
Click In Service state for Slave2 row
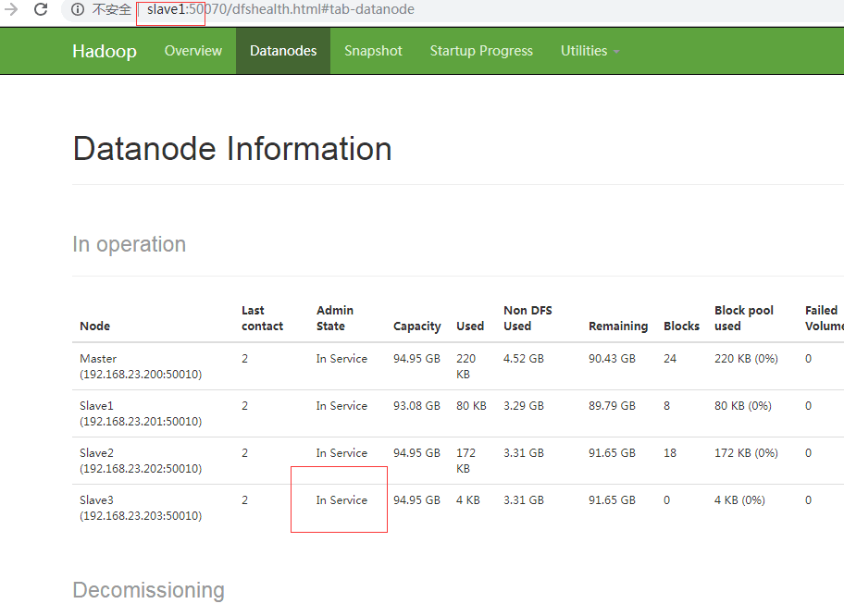(x=341, y=453)
